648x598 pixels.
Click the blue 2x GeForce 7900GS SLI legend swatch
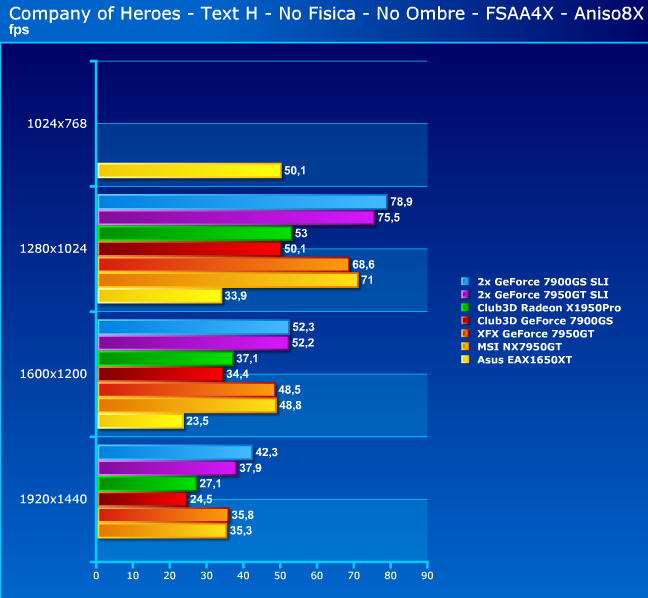(465, 281)
